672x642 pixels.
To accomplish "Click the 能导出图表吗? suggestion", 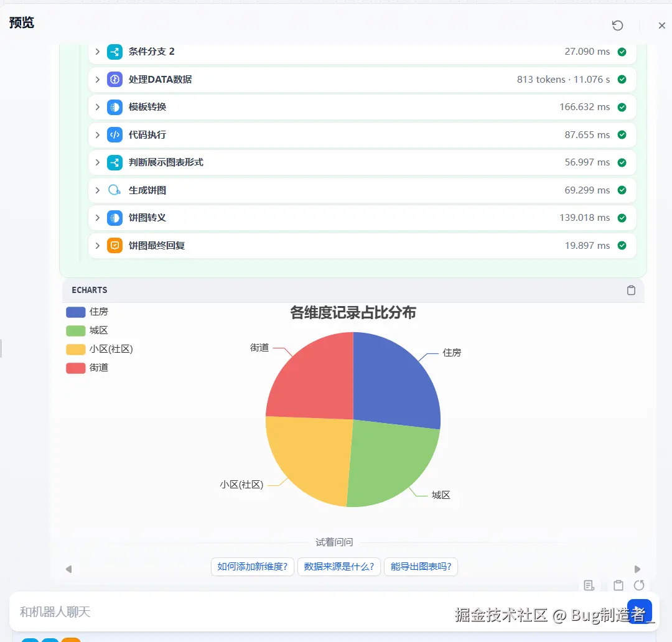I will [x=421, y=567].
